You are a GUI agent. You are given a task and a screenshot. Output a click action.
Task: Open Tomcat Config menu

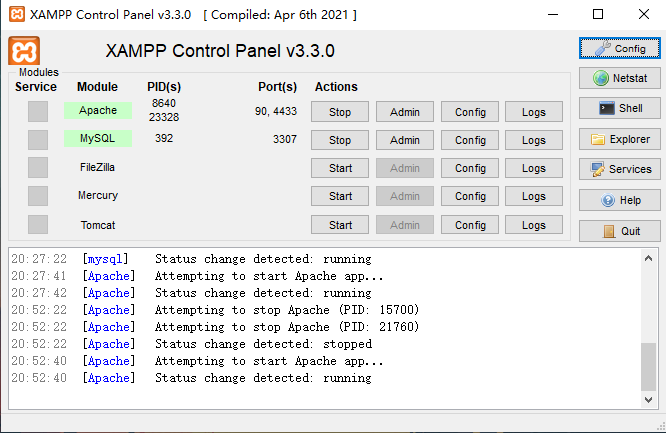coord(470,225)
